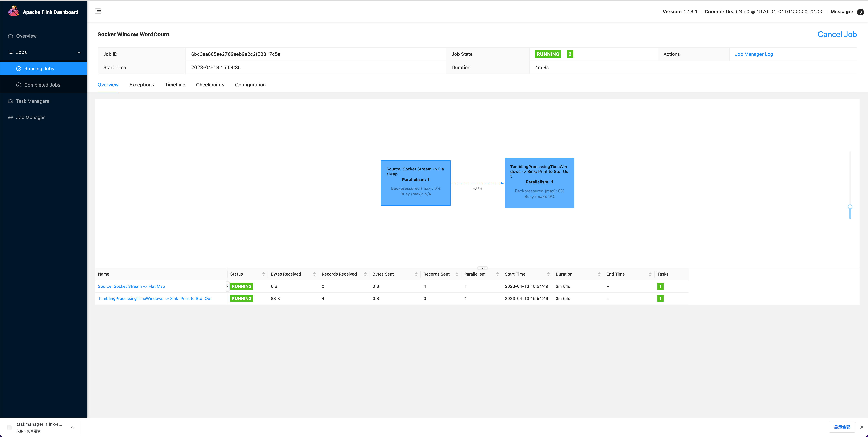Open Completed Jobs in sidebar
868x437 pixels.
click(43, 85)
